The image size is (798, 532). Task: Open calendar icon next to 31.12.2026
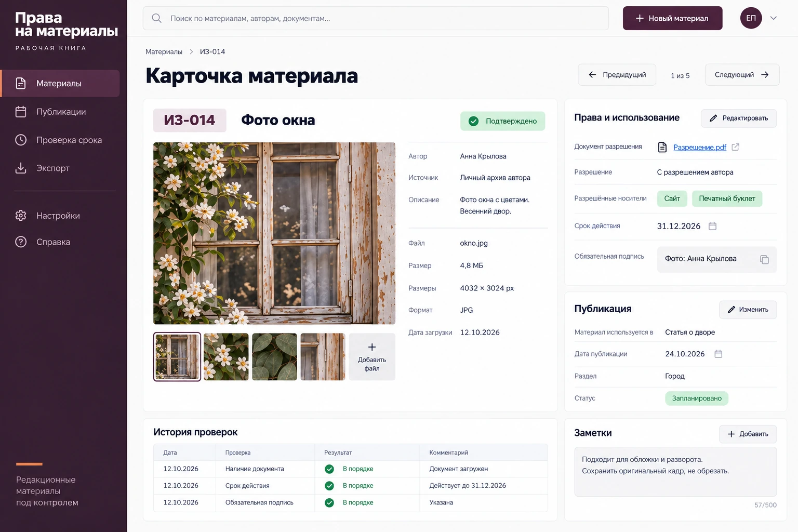pyautogui.click(x=713, y=226)
